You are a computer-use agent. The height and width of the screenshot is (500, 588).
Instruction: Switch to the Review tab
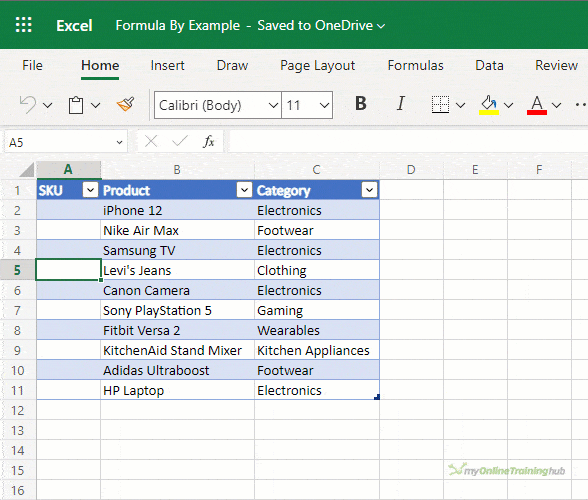click(556, 65)
